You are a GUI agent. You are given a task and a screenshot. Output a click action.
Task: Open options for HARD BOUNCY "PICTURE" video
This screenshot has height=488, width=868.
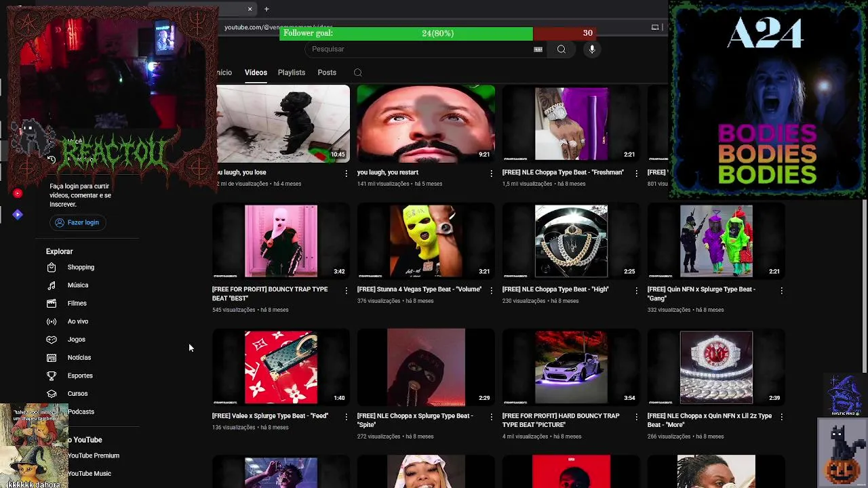[636, 417]
